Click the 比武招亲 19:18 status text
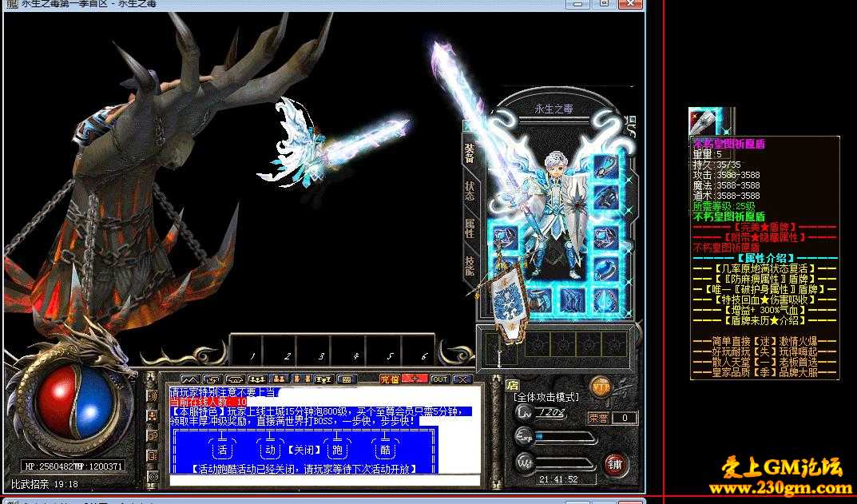857x504 pixels. pos(45,484)
